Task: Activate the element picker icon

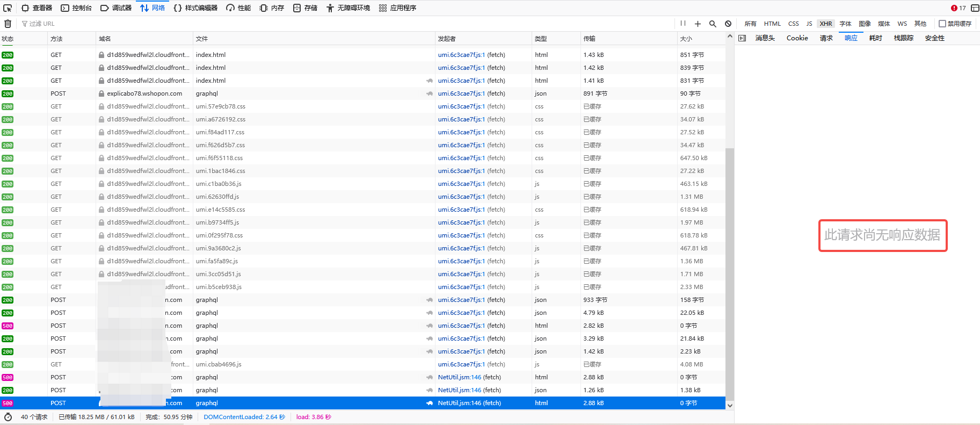Action: pos(8,8)
